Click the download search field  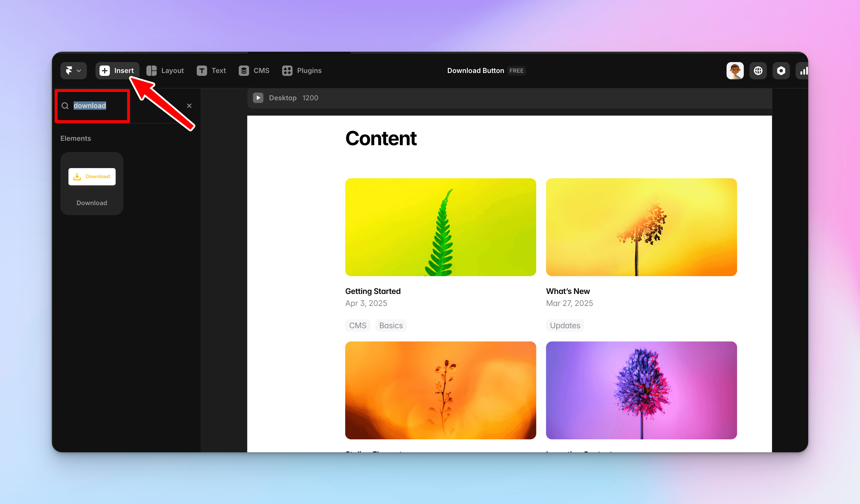coord(90,106)
